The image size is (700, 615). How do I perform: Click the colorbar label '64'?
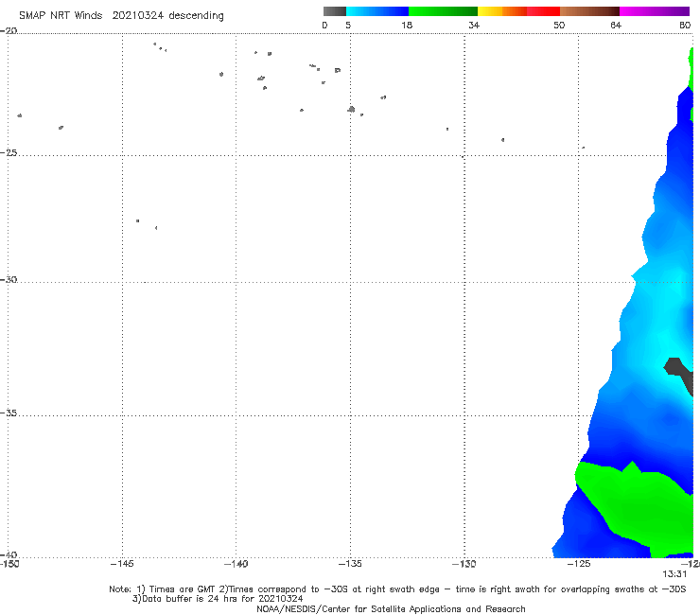pyautogui.click(x=616, y=25)
